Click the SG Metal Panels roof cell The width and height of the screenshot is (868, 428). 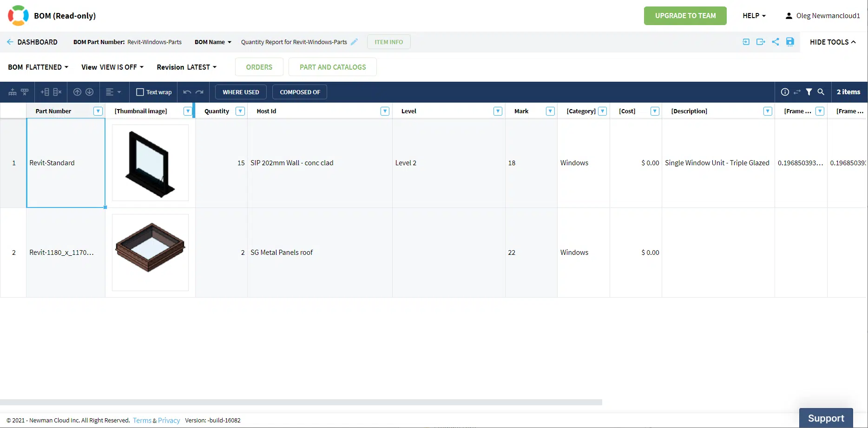(x=320, y=253)
